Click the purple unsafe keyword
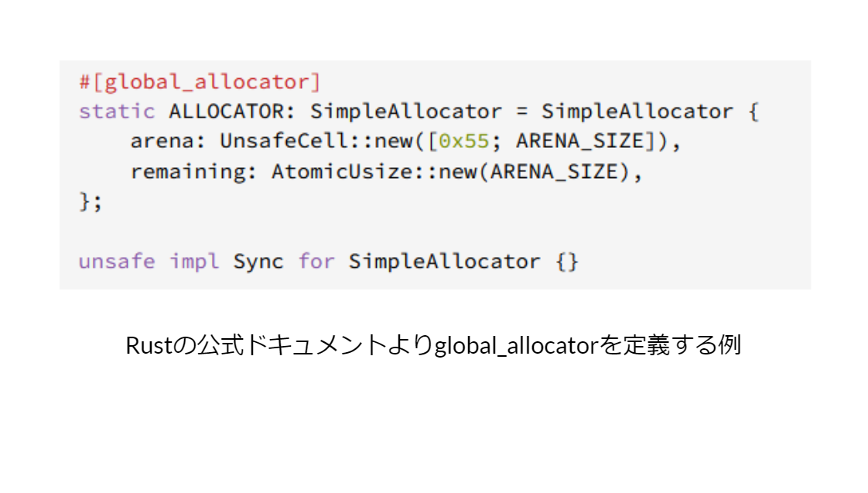Viewport: 868px width, 493px height. tap(117, 262)
